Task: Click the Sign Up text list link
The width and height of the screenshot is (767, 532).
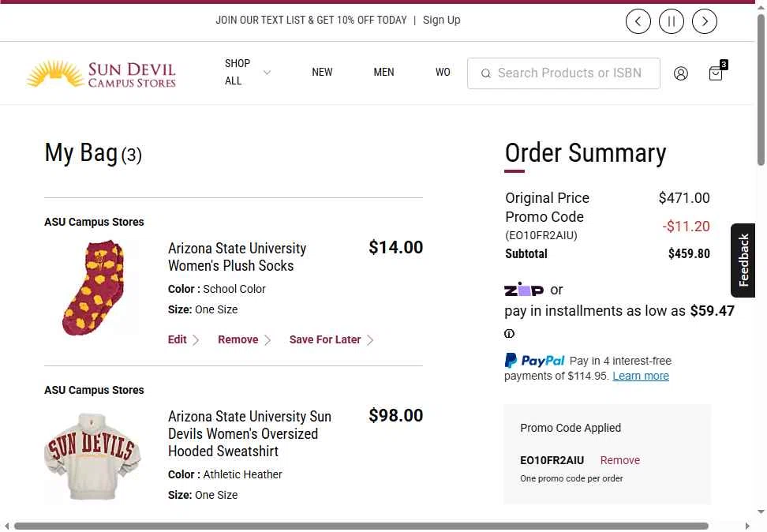Action: [x=441, y=20]
